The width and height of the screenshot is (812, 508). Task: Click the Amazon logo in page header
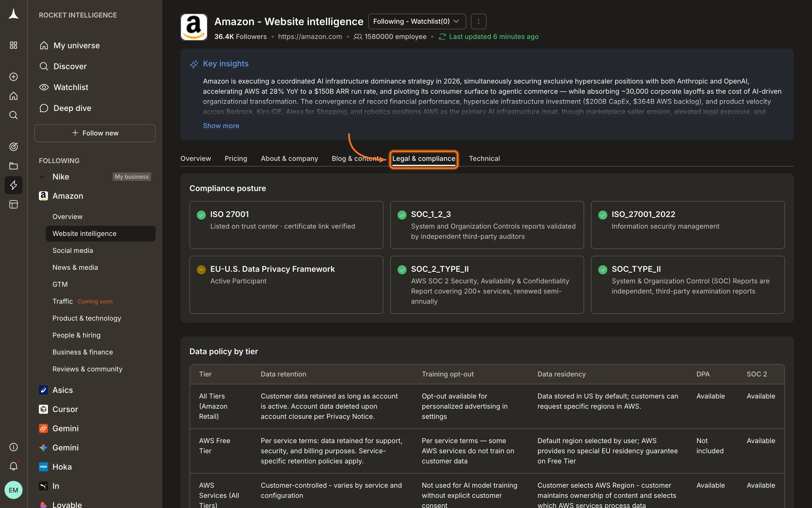pyautogui.click(x=194, y=27)
